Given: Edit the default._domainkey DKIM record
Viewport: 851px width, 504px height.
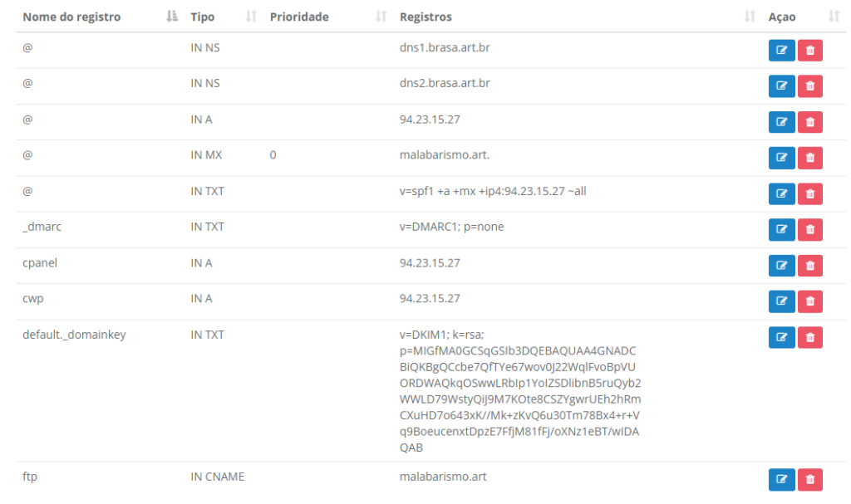Looking at the screenshot, I should (781, 337).
